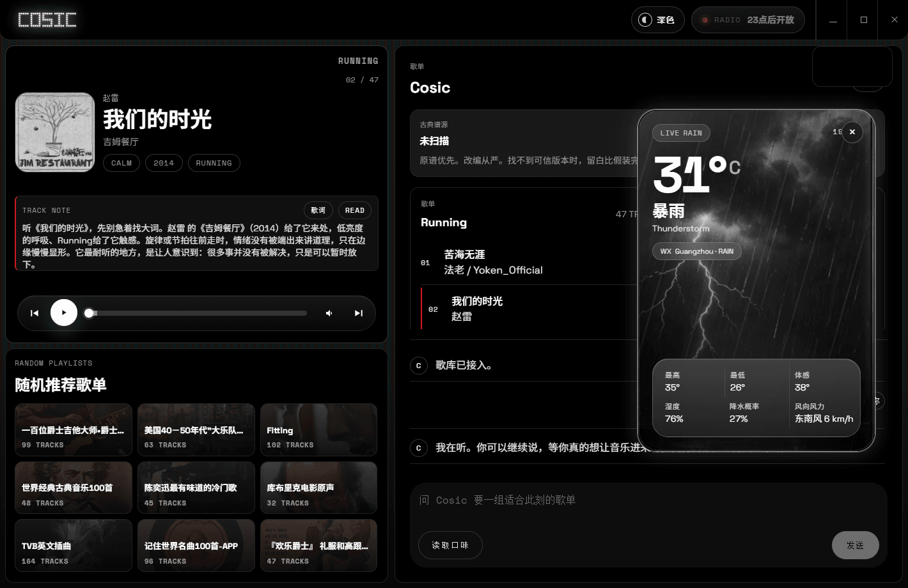Click the 体感 38° value
The image size is (908, 588).
point(802,387)
